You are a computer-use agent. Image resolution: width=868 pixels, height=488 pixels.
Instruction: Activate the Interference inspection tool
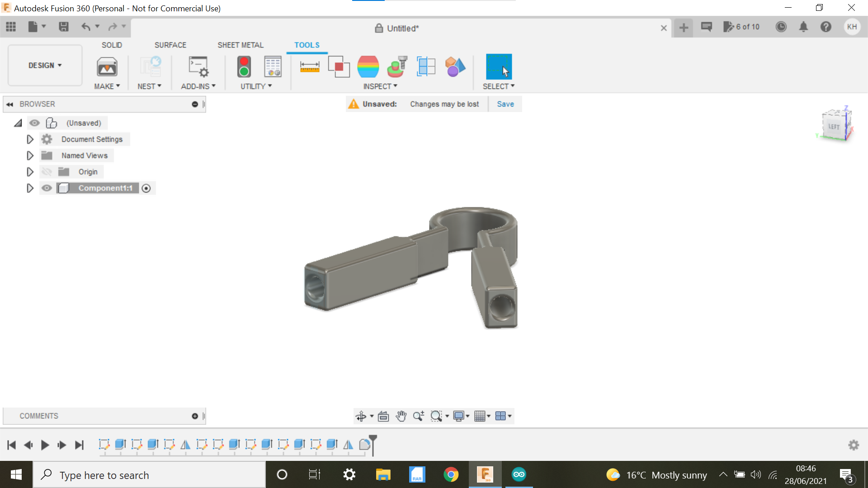click(339, 66)
